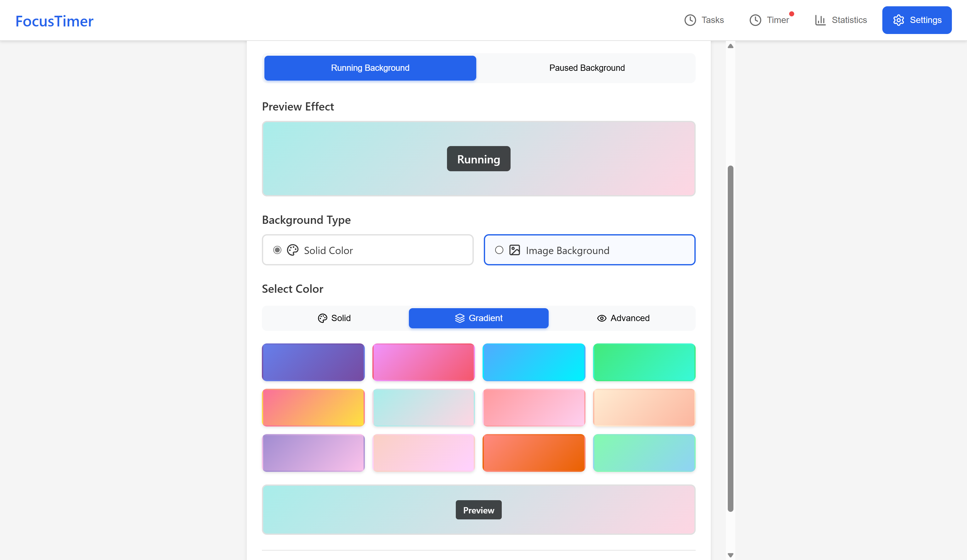
Task: Switch to Running Background tab
Action: 370,68
